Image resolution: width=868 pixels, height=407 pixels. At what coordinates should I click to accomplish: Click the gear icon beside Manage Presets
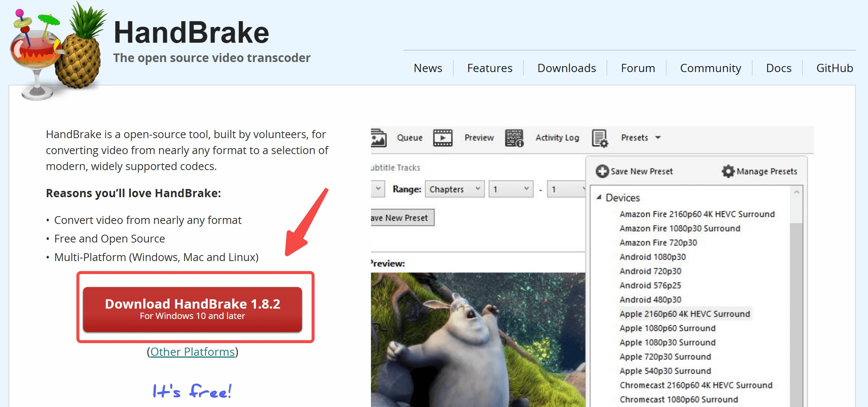pyautogui.click(x=728, y=171)
